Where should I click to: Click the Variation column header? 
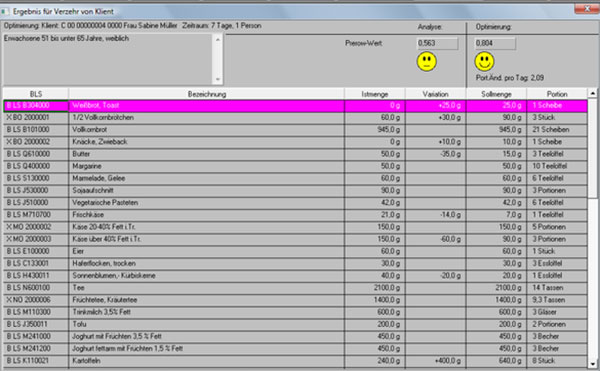point(435,94)
